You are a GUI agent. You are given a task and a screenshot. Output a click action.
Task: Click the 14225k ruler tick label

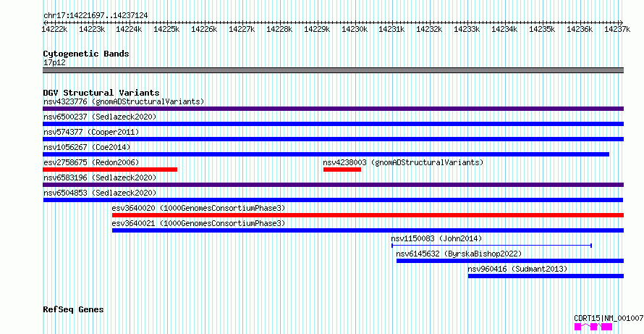[x=166, y=29]
